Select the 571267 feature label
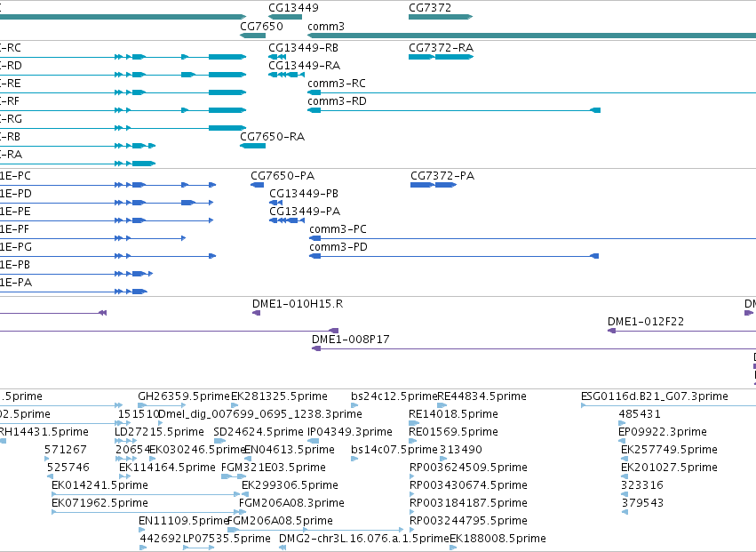Viewport: 756px width, 552px height. (x=66, y=449)
